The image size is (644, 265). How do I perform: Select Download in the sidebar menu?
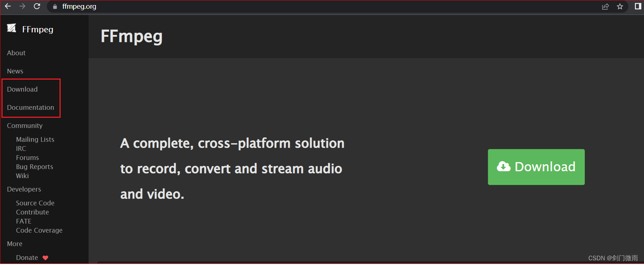click(23, 89)
